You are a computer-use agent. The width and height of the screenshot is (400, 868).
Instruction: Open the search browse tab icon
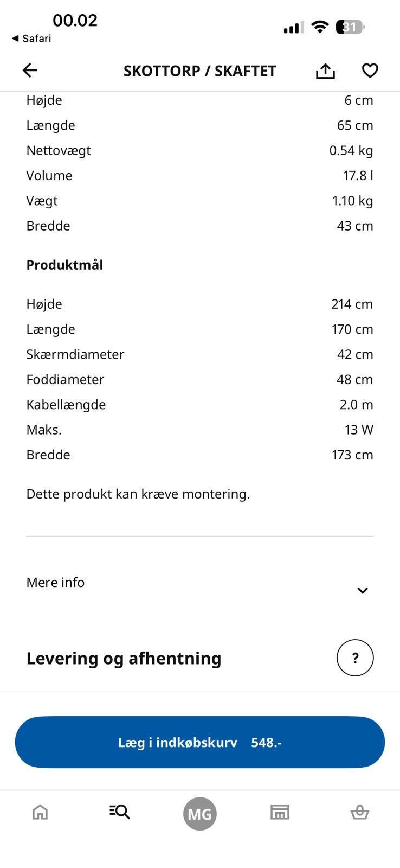[x=120, y=812]
